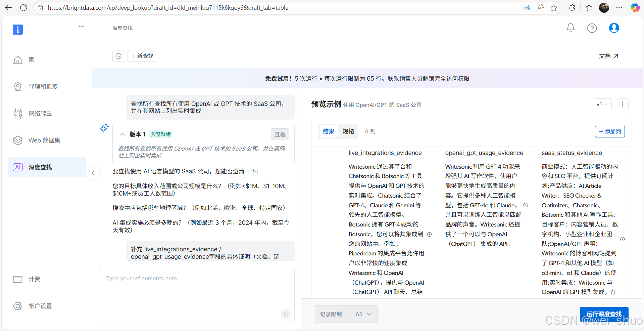Viewport: 644px width, 331px height.
Task: Click 预览就绪 status badge
Action: pos(161,134)
